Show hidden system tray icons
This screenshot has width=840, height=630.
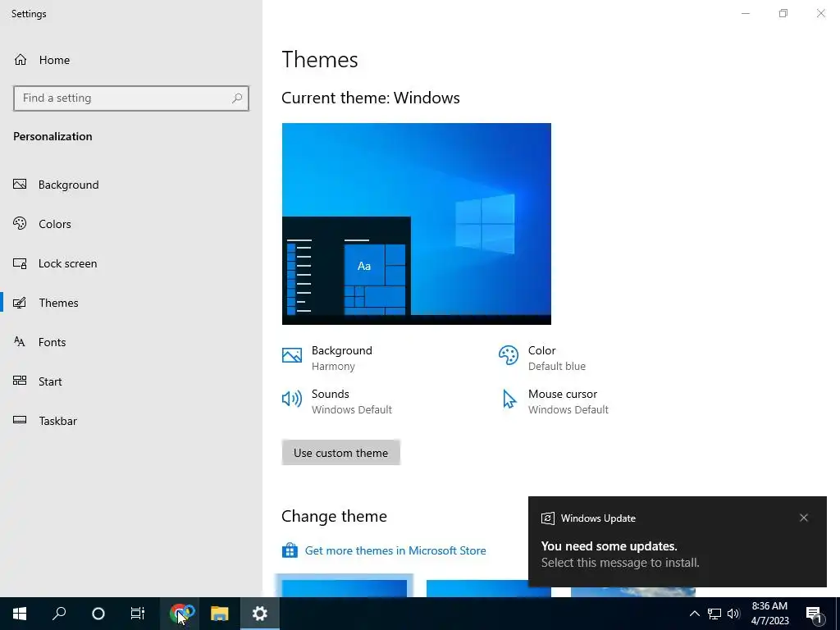(694, 614)
